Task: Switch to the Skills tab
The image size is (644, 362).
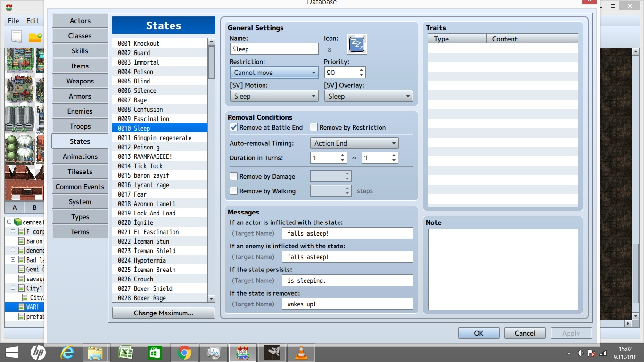Action: tap(80, 51)
